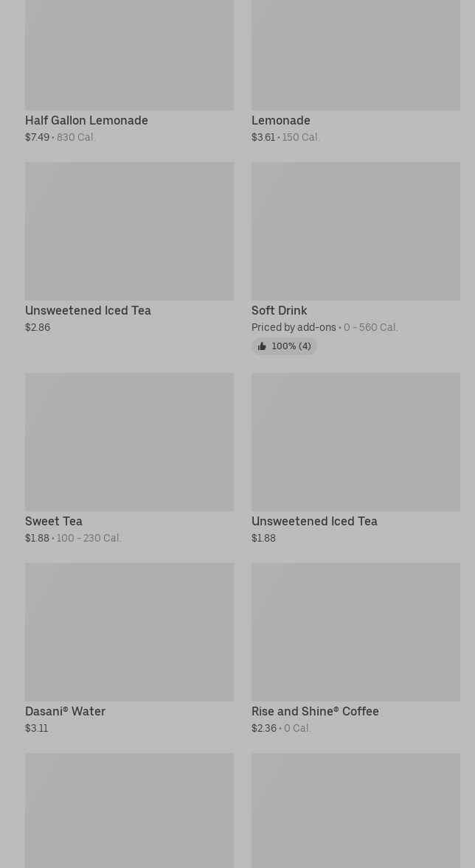Open the Sweet Tea item image
The height and width of the screenshot is (868, 475).
point(129,441)
